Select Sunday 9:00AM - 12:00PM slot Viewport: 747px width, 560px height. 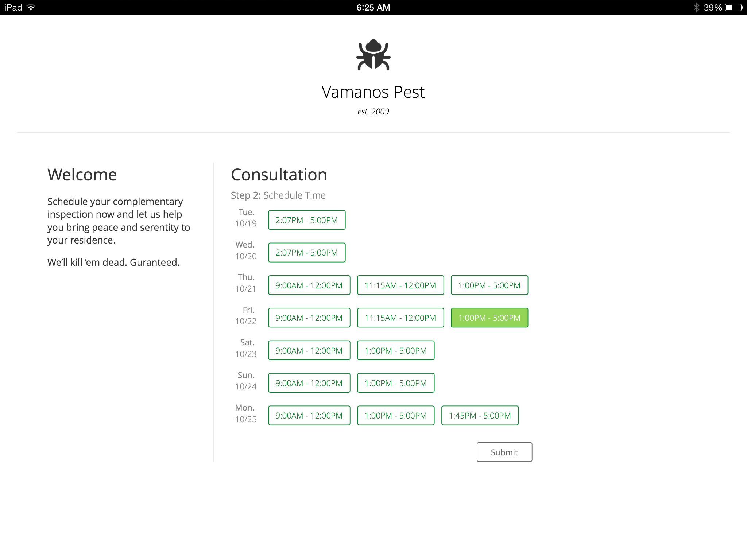pyautogui.click(x=309, y=383)
